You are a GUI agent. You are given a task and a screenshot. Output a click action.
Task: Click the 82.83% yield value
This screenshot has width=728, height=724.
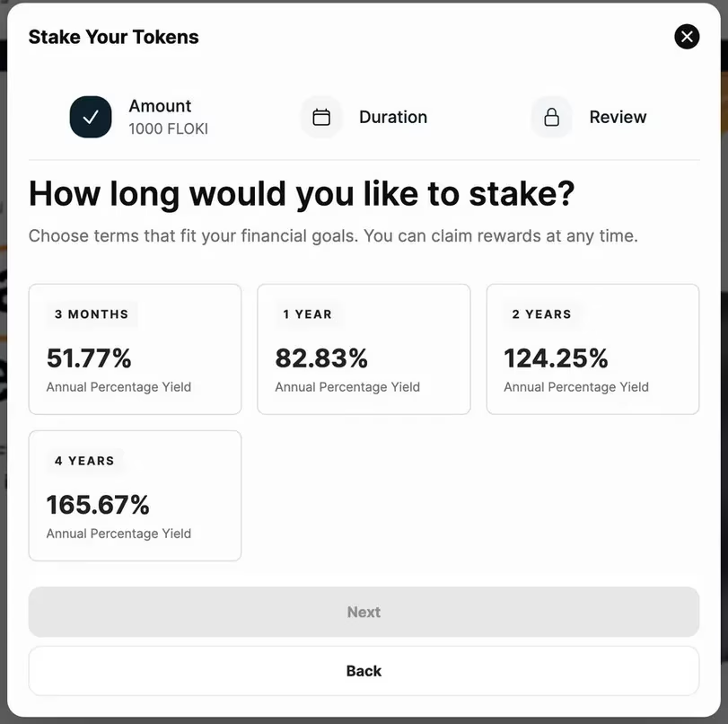pyautogui.click(x=321, y=358)
